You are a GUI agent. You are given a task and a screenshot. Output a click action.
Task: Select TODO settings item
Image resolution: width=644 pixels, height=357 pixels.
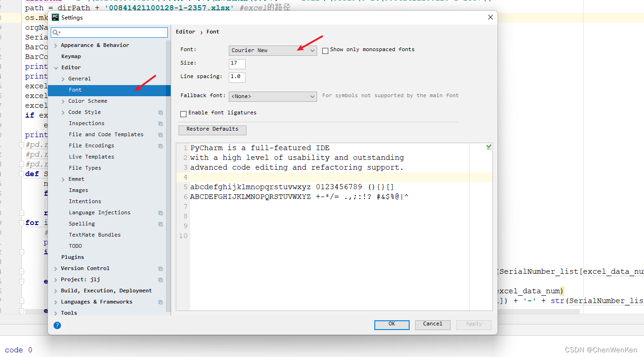point(75,246)
